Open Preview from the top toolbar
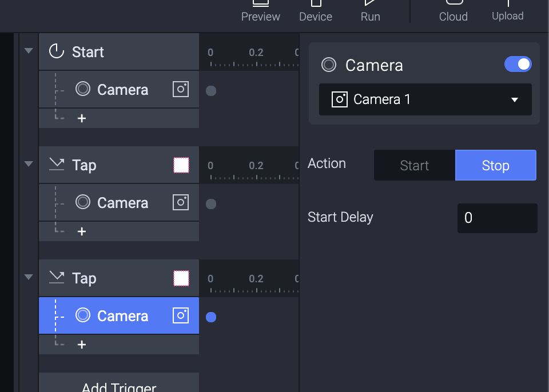549x392 pixels. point(261,11)
